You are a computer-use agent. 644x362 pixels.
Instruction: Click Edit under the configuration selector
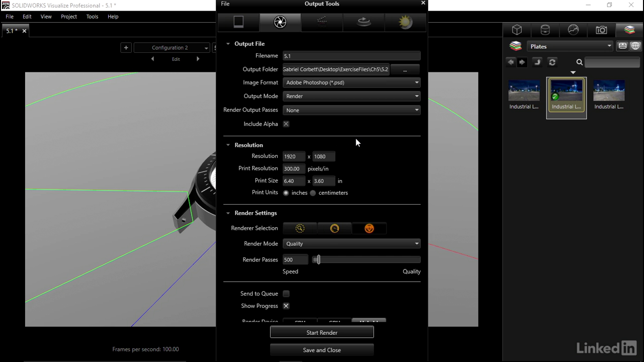click(176, 59)
